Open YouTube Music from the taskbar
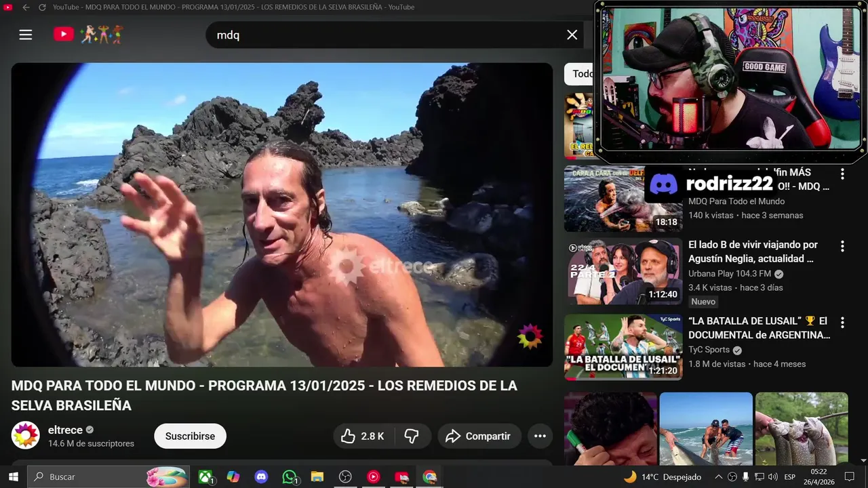Screen dimensions: 868x488 373,477
